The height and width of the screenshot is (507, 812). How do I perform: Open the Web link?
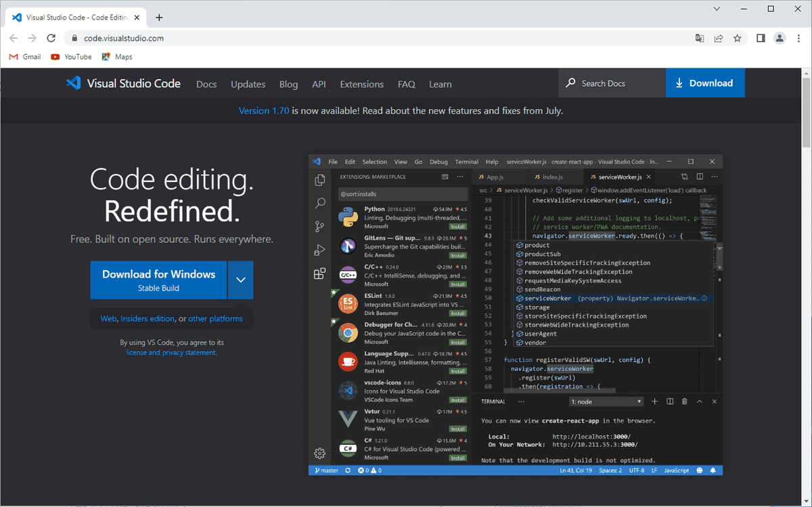coord(108,318)
